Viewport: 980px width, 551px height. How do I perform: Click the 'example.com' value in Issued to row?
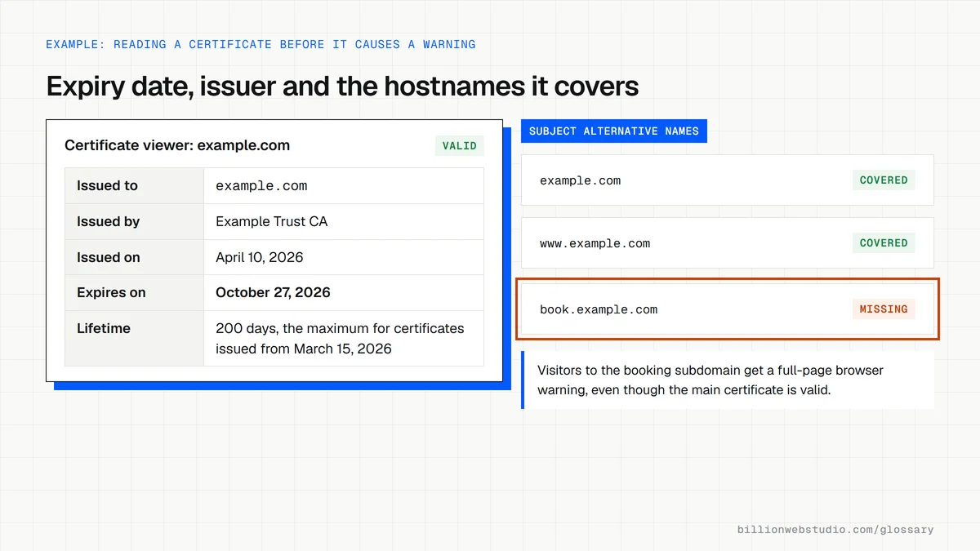click(261, 186)
